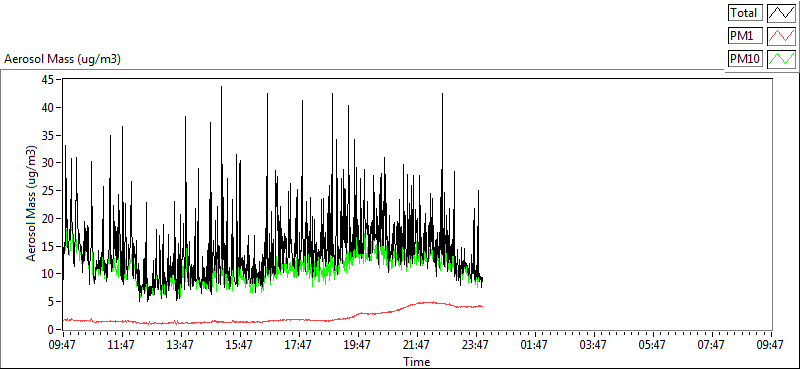Click the PM10 green plot legend icon
The image size is (800, 369).
coord(782,59)
